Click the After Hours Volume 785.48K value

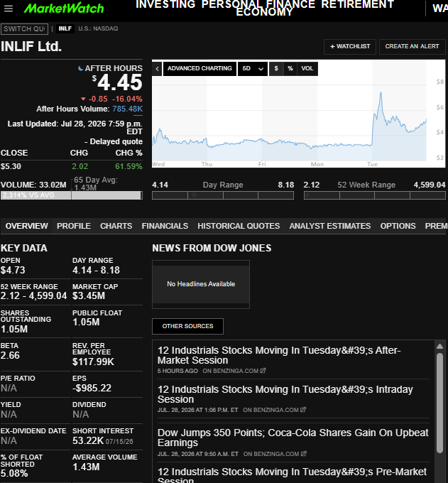click(x=128, y=109)
